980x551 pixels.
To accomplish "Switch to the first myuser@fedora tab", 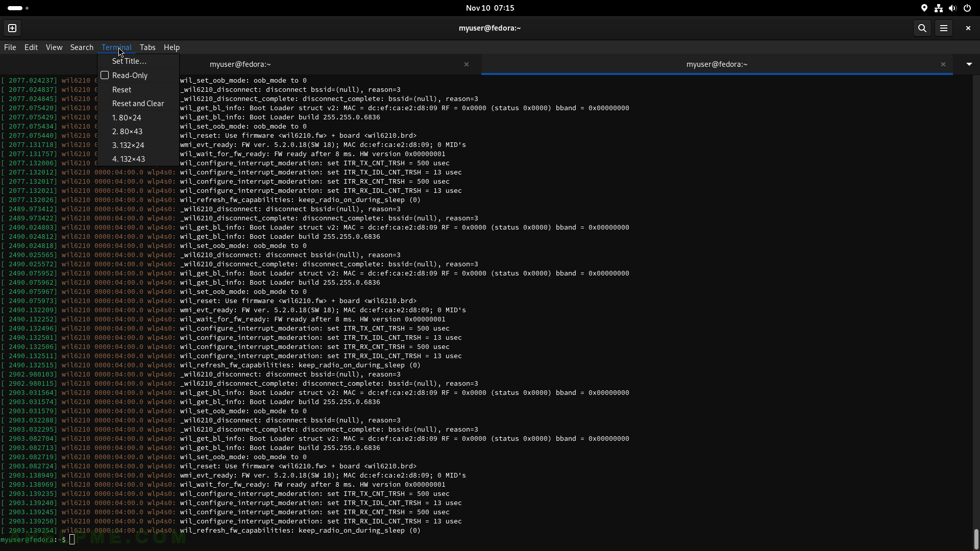I will (x=240, y=64).
